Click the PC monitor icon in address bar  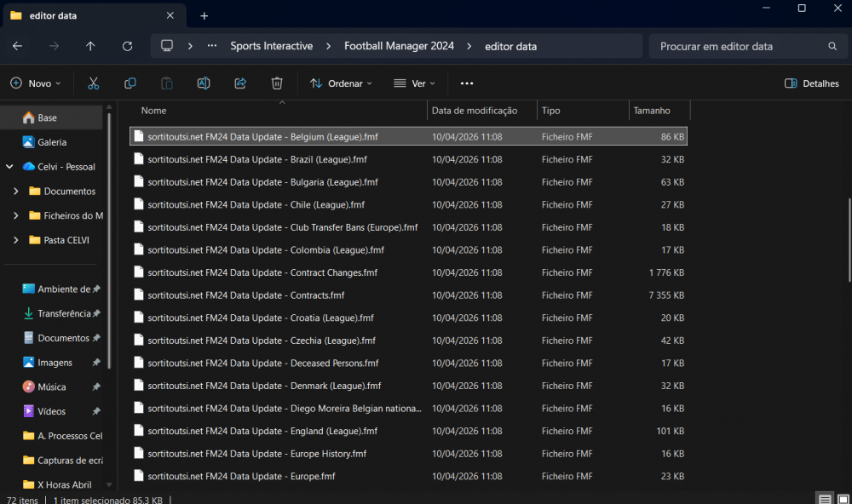(x=167, y=46)
